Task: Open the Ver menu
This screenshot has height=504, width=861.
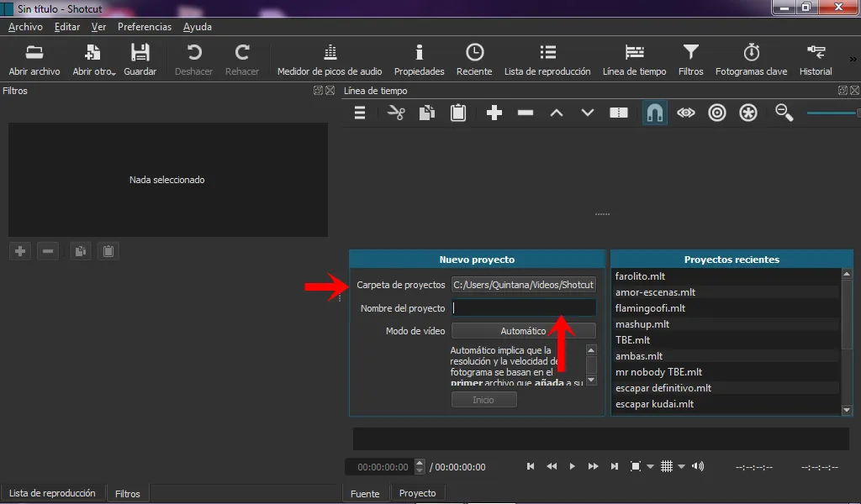Action: 98,27
